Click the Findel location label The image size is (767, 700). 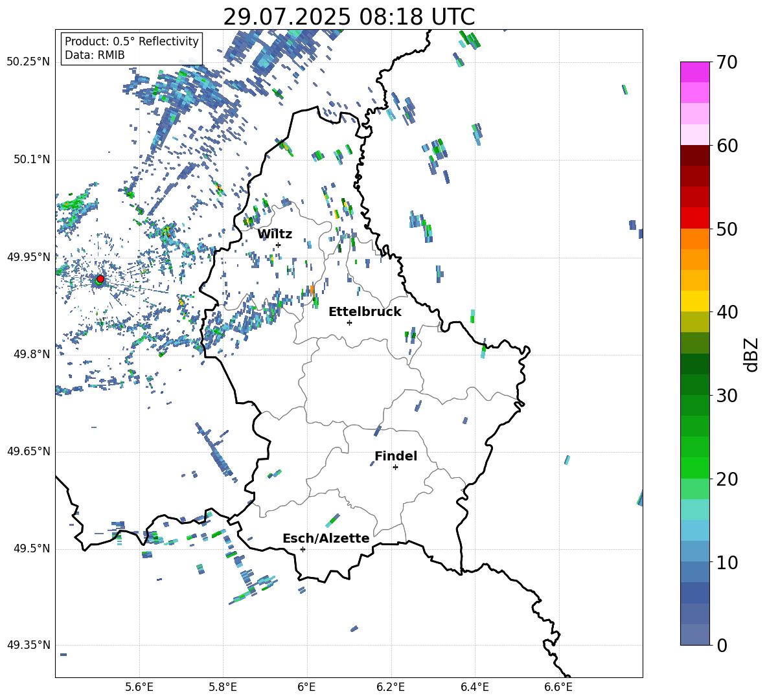pos(396,456)
